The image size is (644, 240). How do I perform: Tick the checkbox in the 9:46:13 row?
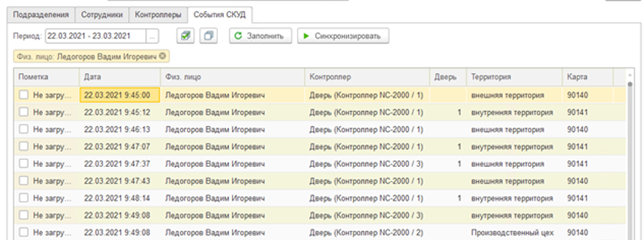point(24,129)
